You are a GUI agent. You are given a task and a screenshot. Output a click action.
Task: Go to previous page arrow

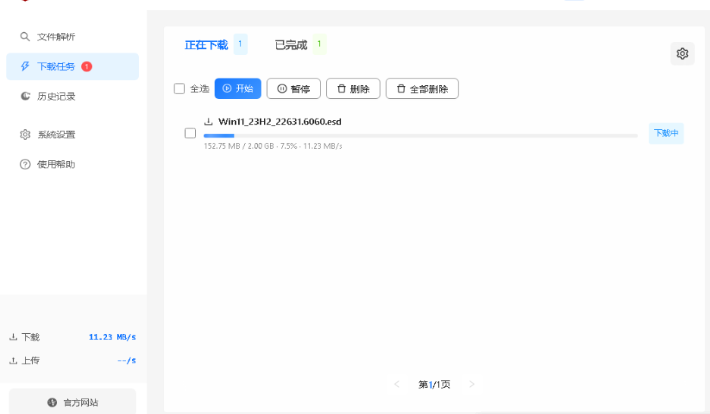397,384
